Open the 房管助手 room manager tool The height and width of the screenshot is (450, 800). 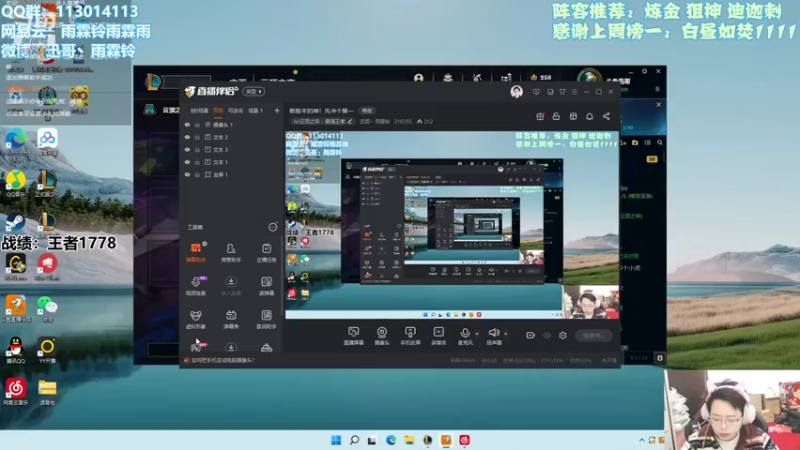[231, 252]
